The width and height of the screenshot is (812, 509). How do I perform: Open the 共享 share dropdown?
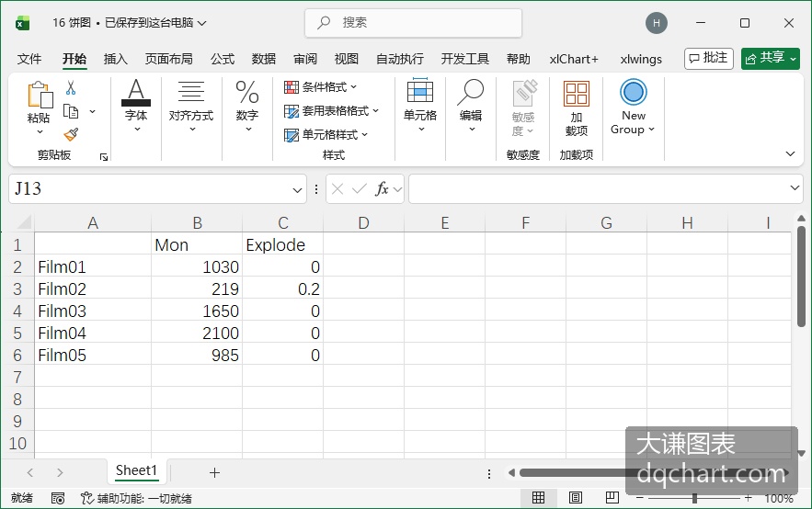click(x=793, y=59)
